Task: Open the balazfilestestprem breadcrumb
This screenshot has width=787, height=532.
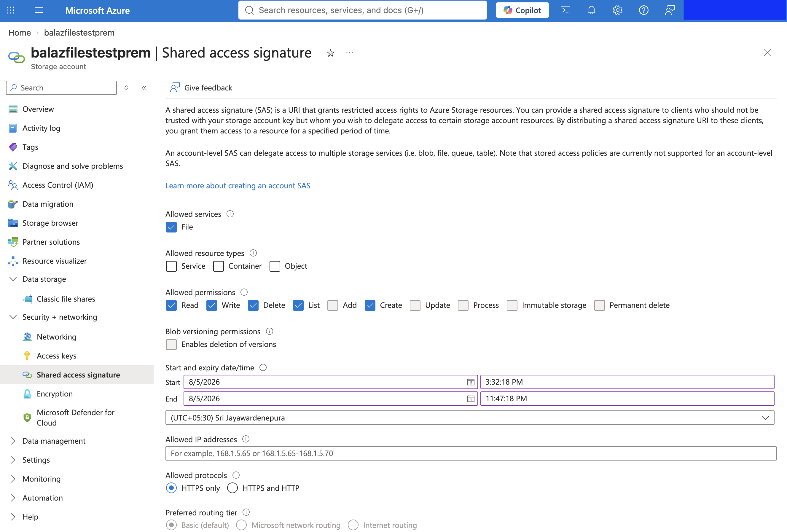Action: tap(79, 33)
